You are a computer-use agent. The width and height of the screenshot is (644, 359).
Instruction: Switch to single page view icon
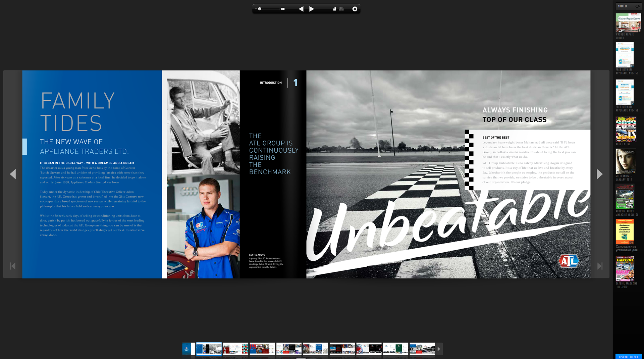point(334,9)
